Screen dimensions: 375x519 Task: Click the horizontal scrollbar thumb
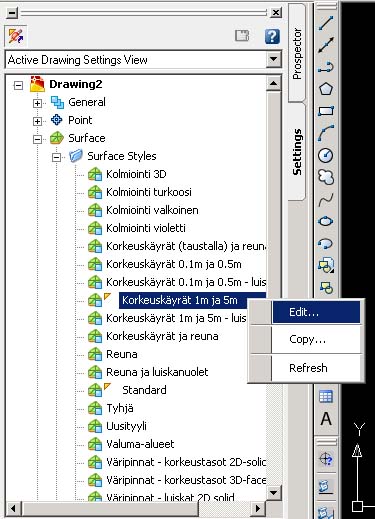(x=110, y=509)
